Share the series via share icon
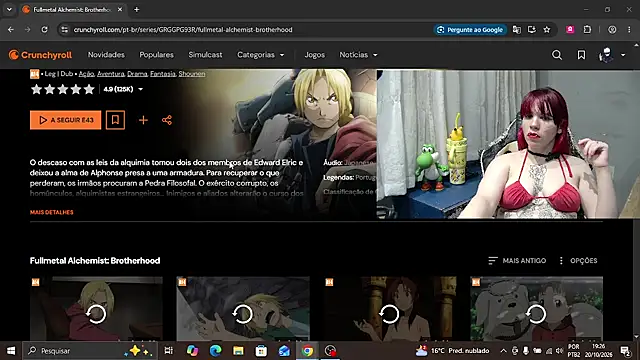This screenshot has height=360, width=640. coord(167,120)
